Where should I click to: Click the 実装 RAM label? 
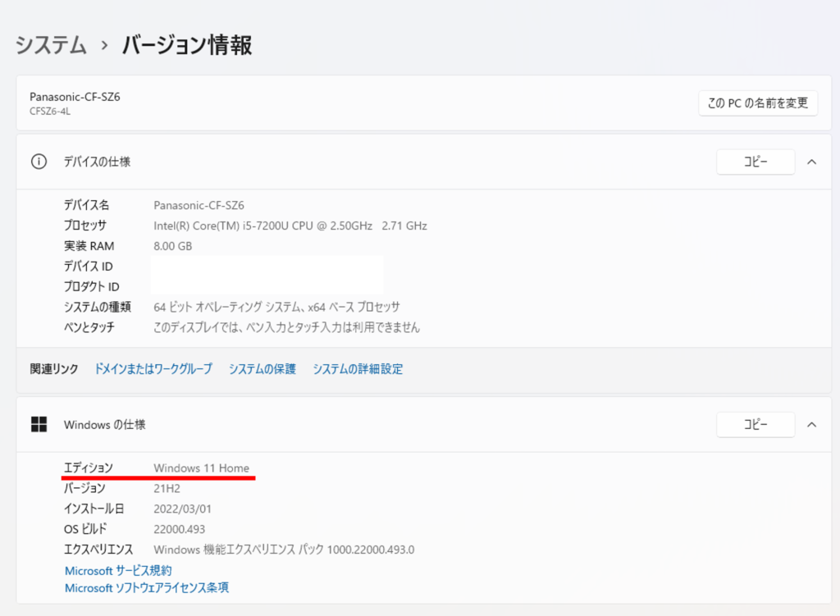[x=89, y=246]
